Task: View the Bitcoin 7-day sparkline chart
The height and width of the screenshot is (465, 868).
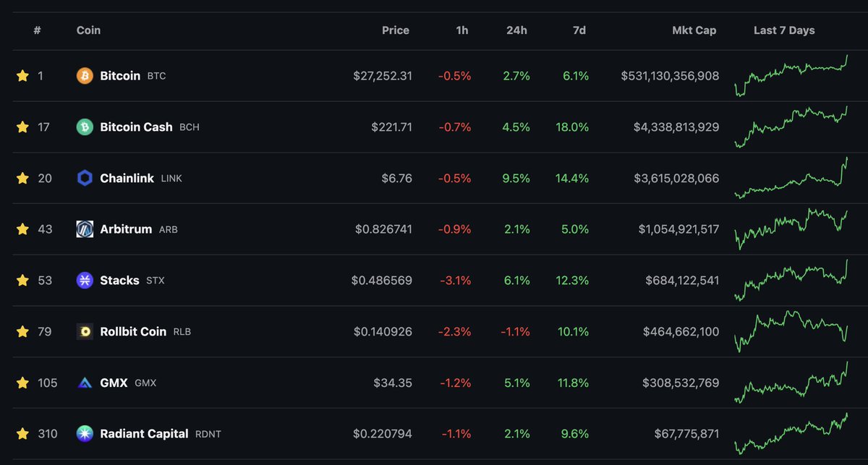Action: coord(791,75)
